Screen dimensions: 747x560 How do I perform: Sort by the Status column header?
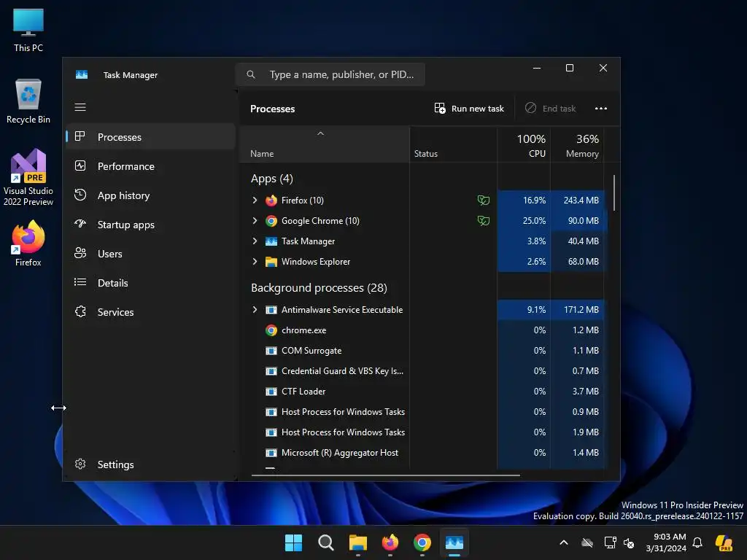454,145
